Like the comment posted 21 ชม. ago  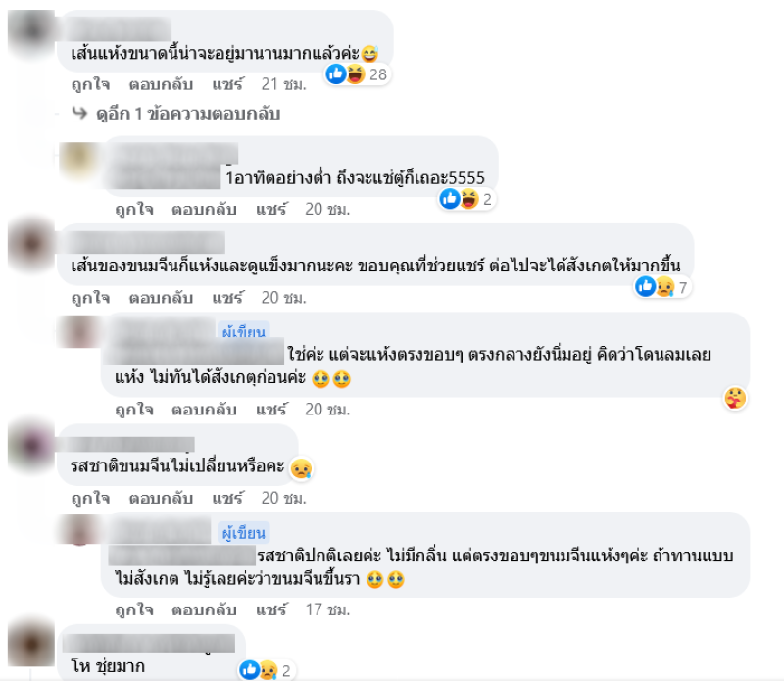click(90, 84)
